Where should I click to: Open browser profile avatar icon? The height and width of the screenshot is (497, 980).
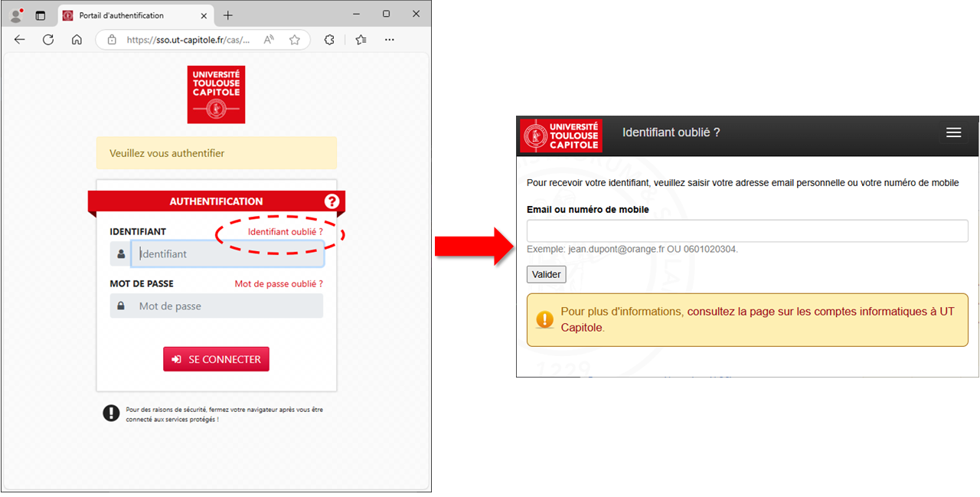(x=16, y=15)
